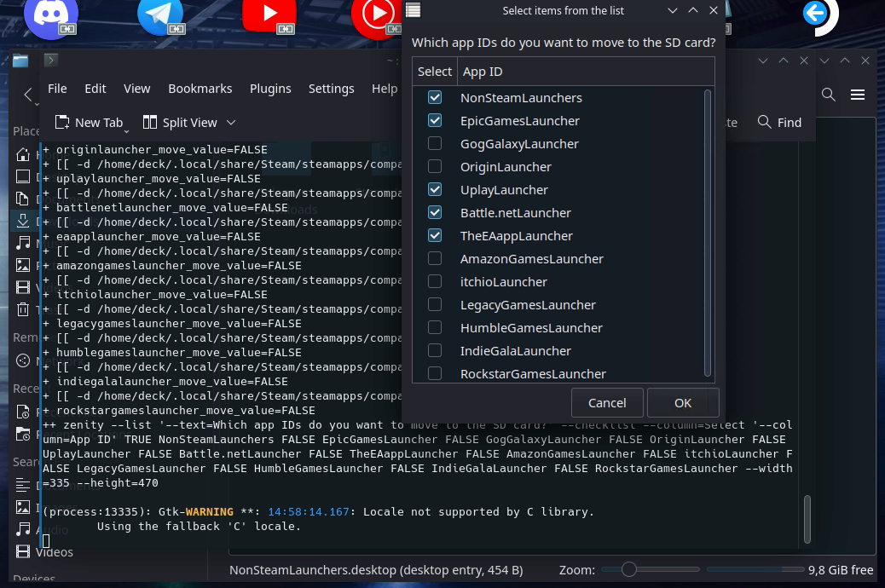Confirm selection with the OK button
This screenshot has height=588, width=885.
[681, 402]
